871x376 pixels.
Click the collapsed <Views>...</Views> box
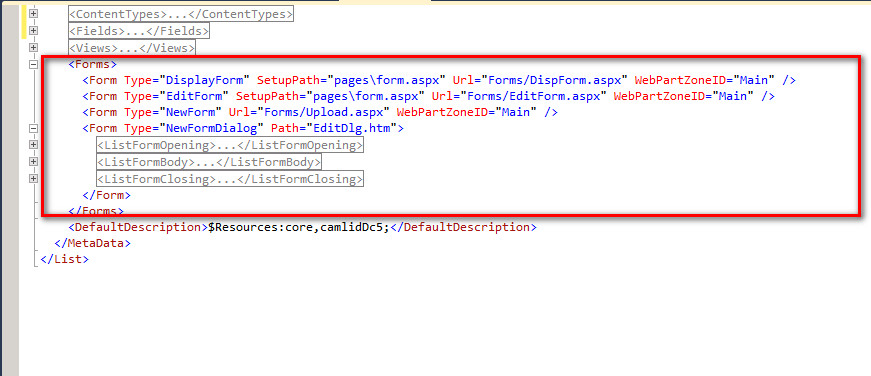[132, 48]
